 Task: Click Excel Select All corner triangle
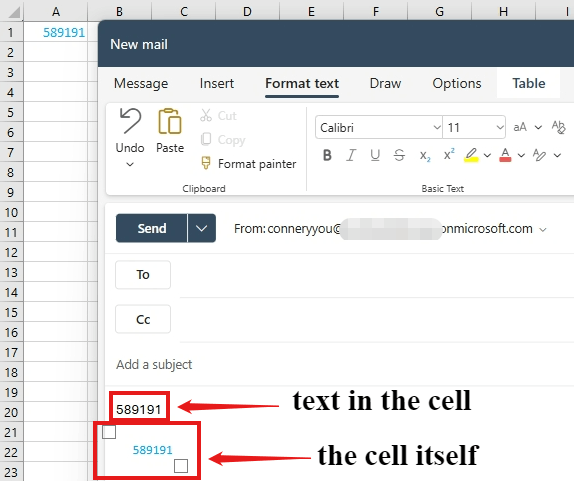point(14,12)
